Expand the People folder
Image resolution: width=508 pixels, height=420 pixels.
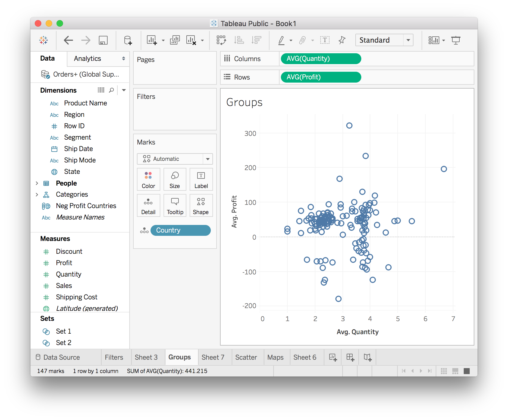pos(37,183)
